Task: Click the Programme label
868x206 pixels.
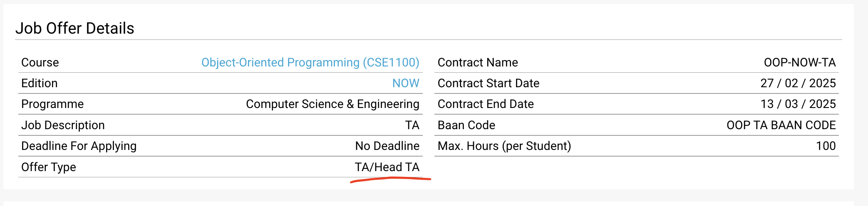Action: 52,104
